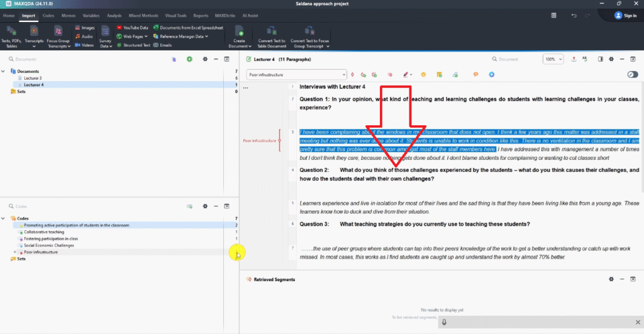Click the Sign in button
644x334 pixels.
point(625,15)
